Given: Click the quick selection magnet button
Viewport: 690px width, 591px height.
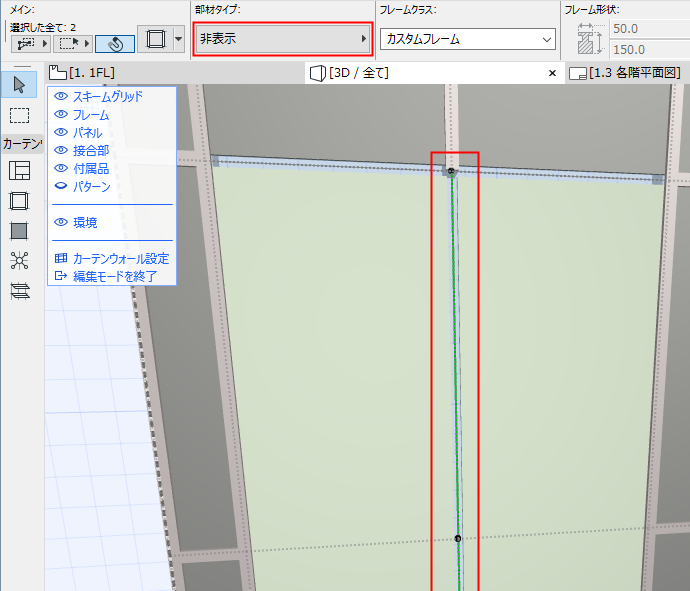Looking at the screenshot, I should click(115, 44).
